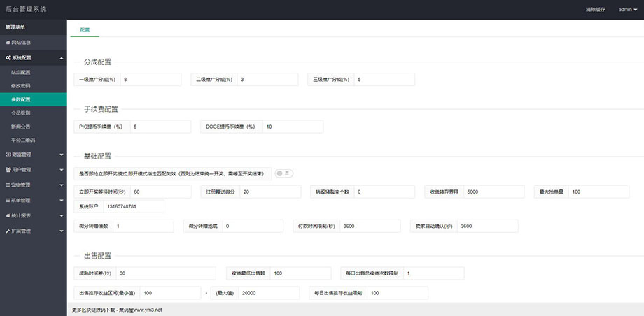Click the home icon beside 网站信息
644x316 pixels.
click(x=8, y=42)
